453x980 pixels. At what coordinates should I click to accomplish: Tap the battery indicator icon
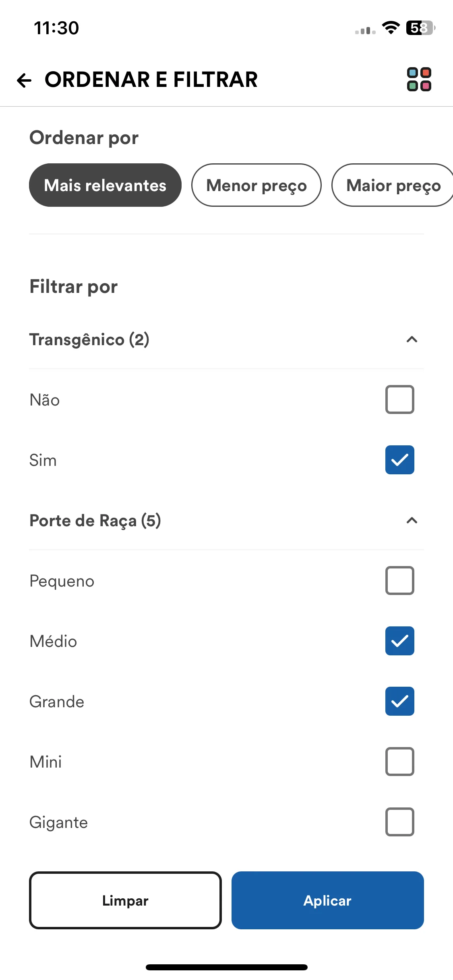click(421, 28)
